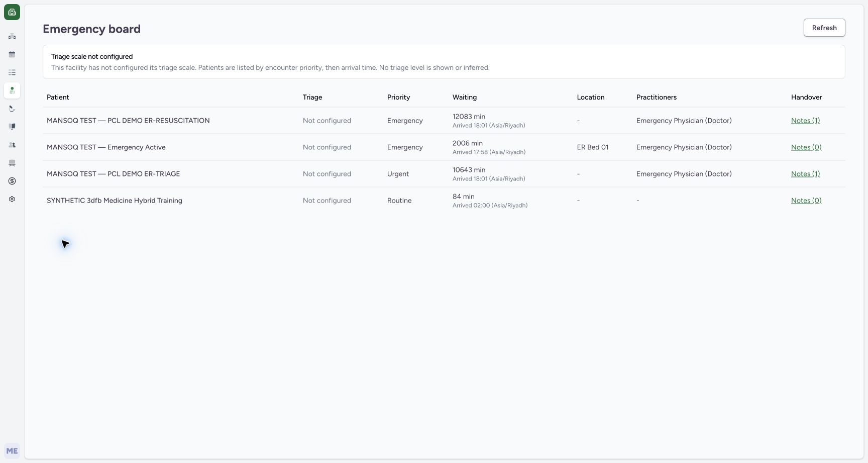Open the dollar billing sidebar icon

pos(12,181)
